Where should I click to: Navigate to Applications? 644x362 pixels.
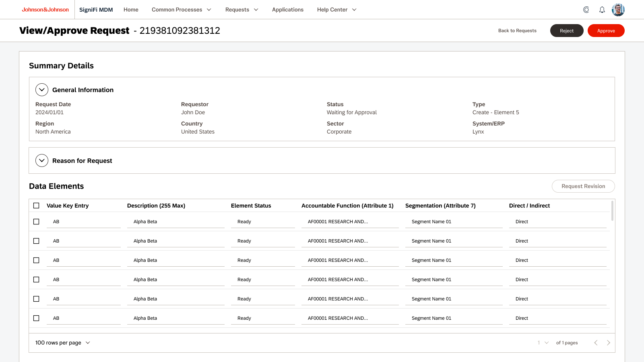[x=288, y=10]
